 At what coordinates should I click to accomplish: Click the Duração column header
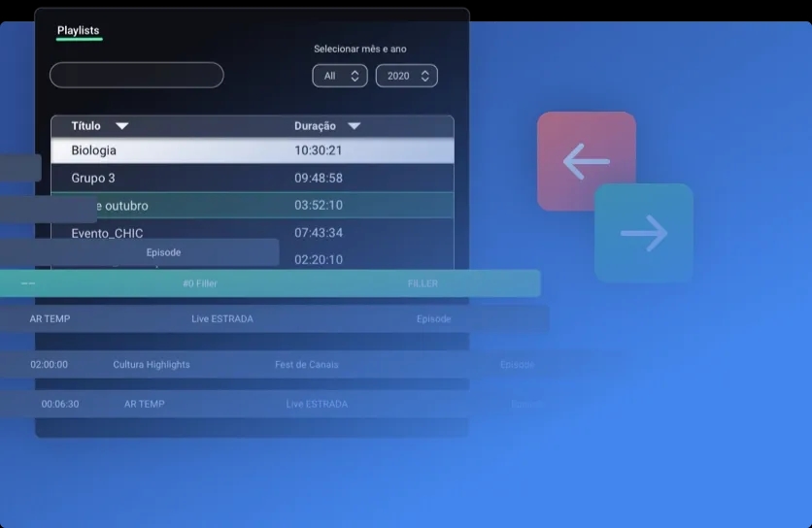pos(315,126)
